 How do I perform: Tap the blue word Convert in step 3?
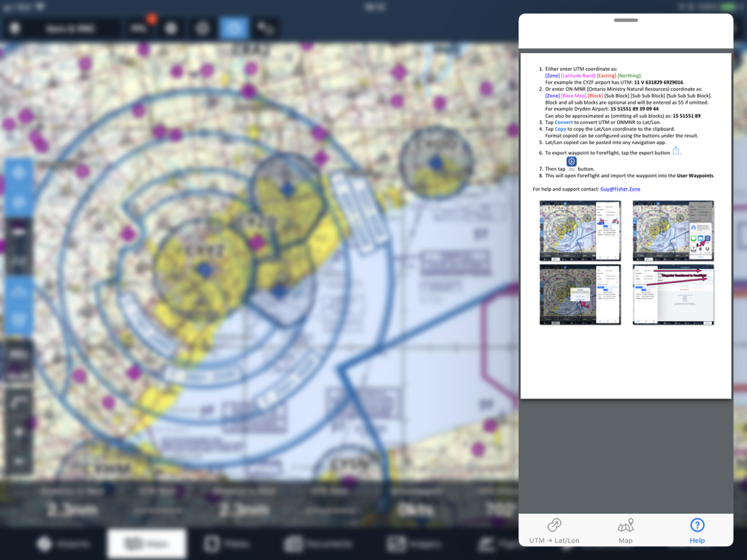tap(563, 122)
